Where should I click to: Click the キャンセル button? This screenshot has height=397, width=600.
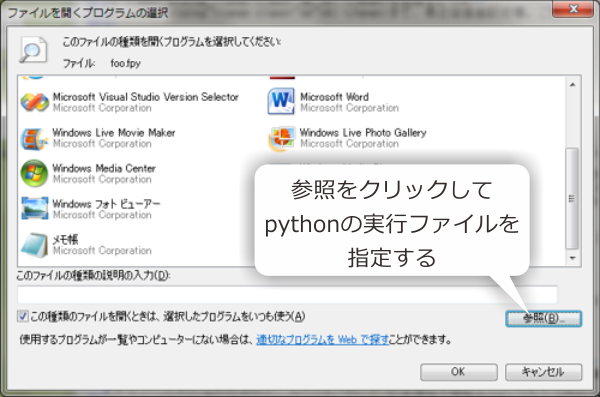[543, 372]
